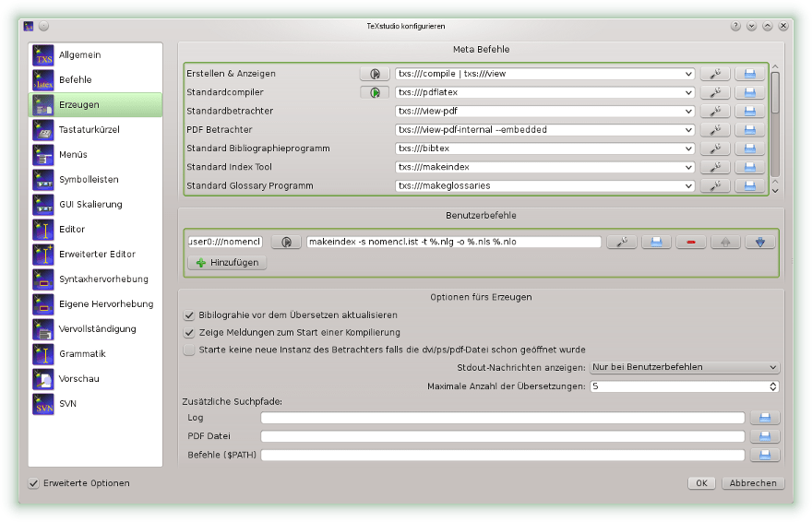Open the Vorschau settings page
This screenshot has width=812, height=522.
point(95,379)
